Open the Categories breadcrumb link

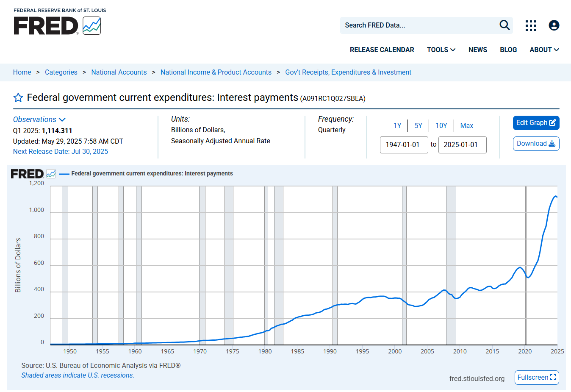[x=61, y=72]
